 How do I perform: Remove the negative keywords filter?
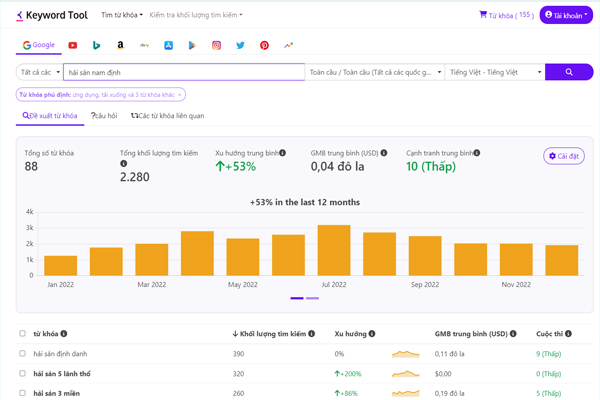tap(179, 95)
